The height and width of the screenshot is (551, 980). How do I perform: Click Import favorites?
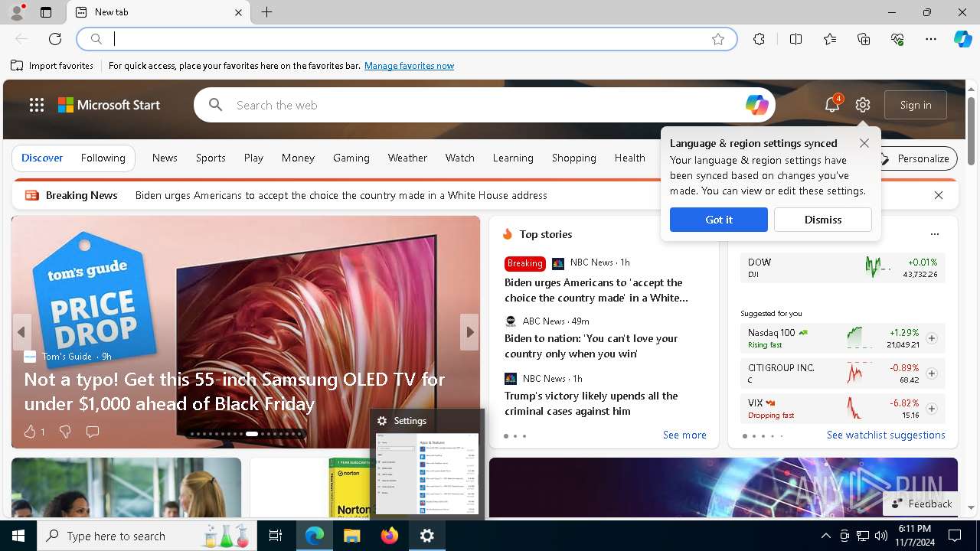pyautogui.click(x=52, y=66)
